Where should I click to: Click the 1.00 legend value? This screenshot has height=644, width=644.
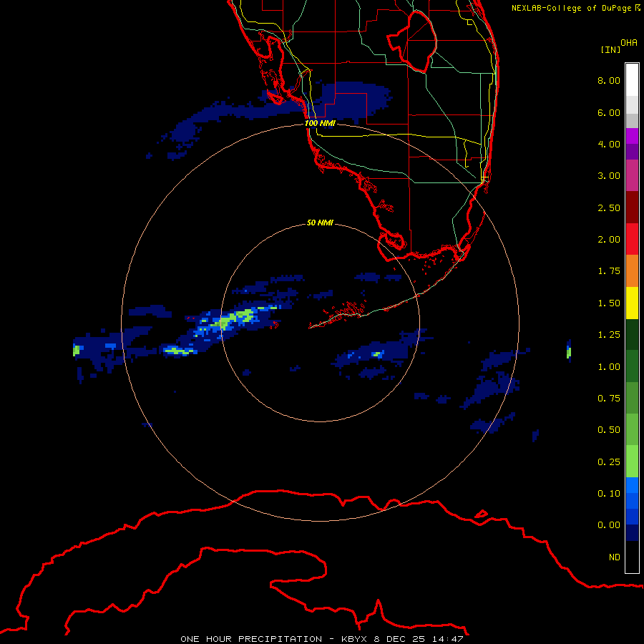click(x=609, y=367)
